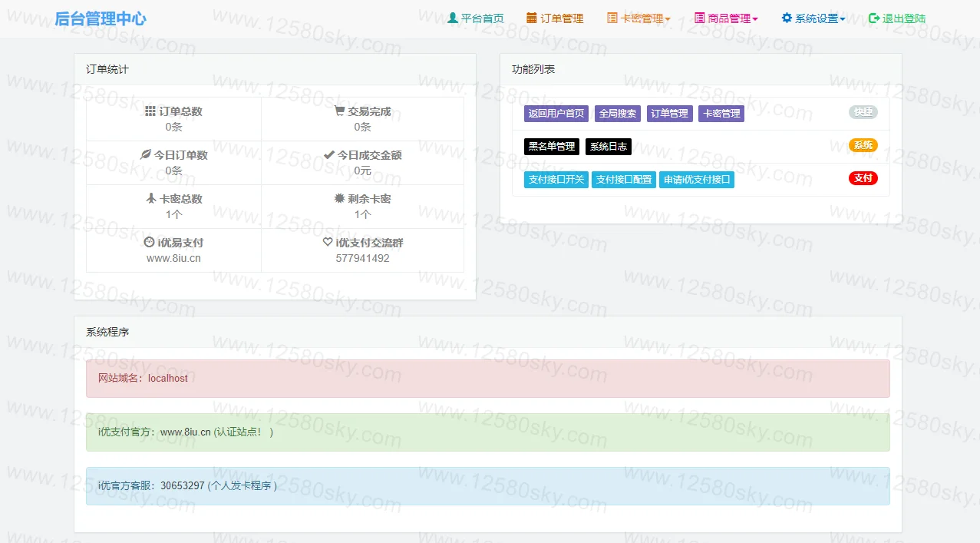Open the 支付接口配置 button
The image size is (980, 543).
(x=624, y=180)
